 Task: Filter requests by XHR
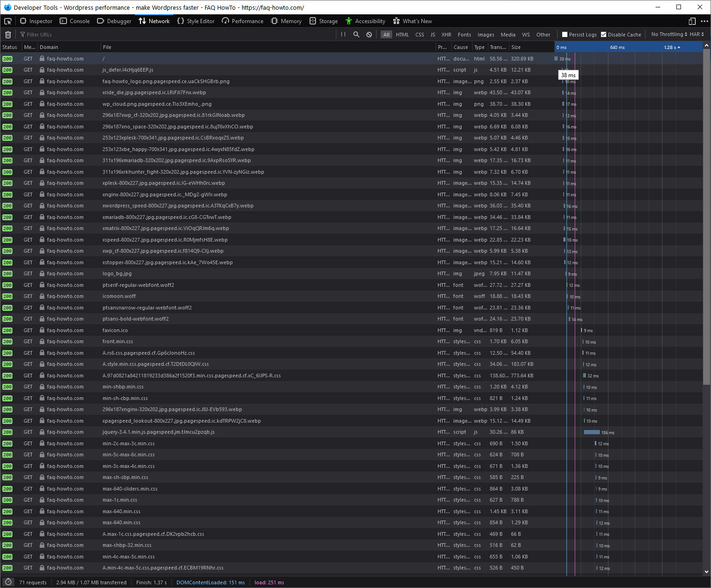pyautogui.click(x=446, y=35)
